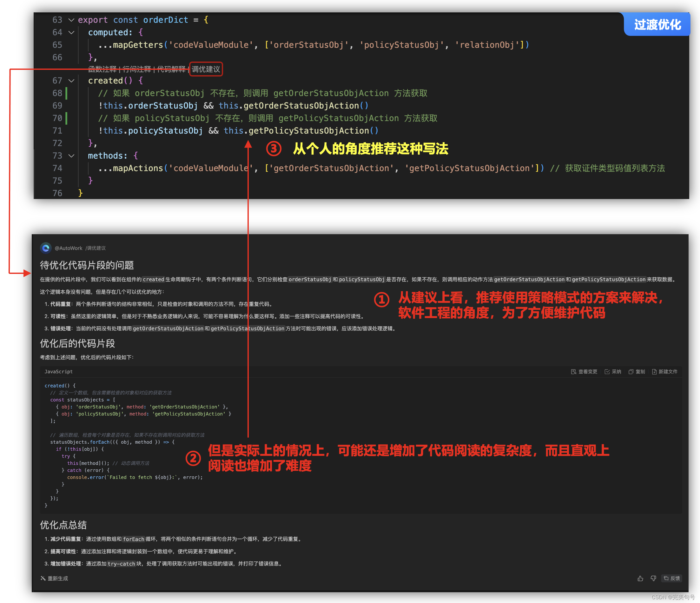
Task: Click the 优化后的代码片段 heading
Action: 77,344
